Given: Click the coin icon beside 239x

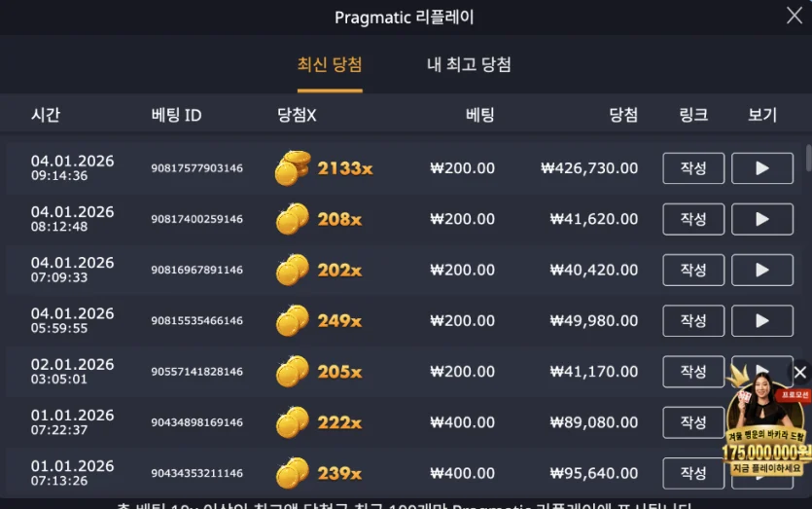Looking at the screenshot, I should point(292,473).
